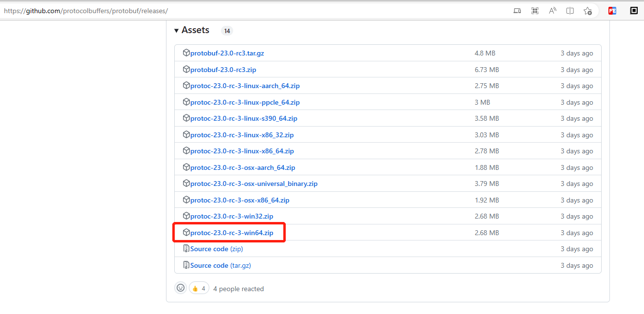The image size is (644, 314).
Task: Click the package icon beside linux-x86_32.zip asset
Action: tap(186, 134)
